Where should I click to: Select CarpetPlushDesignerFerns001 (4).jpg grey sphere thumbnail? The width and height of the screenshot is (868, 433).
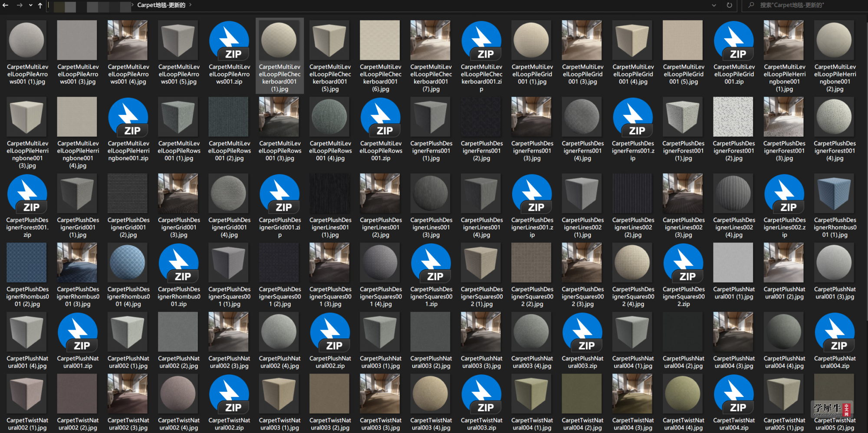tap(582, 117)
